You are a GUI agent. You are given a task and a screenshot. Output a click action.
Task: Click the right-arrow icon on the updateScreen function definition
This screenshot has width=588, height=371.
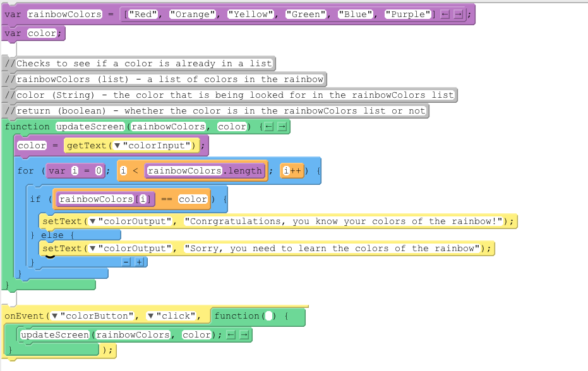click(x=282, y=126)
